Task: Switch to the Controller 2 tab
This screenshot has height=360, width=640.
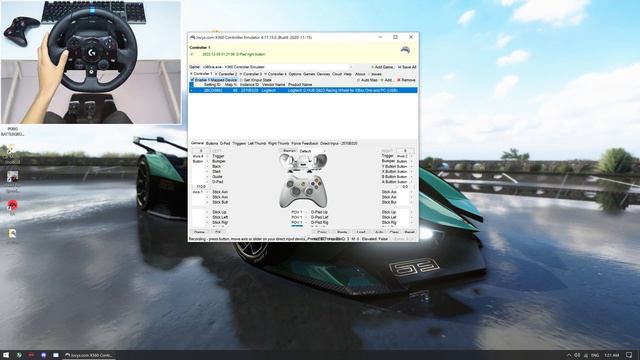Action: point(227,74)
